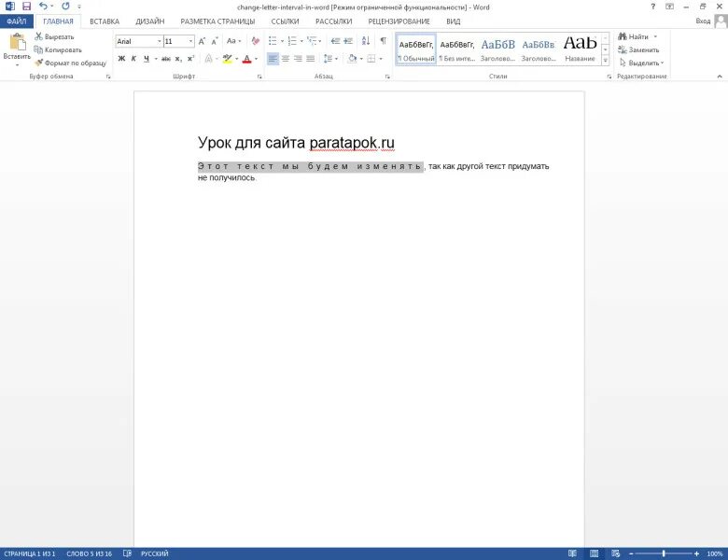The width and height of the screenshot is (728, 560).
Task: Click sort A-Z icon
Action: tap(366, 41)
